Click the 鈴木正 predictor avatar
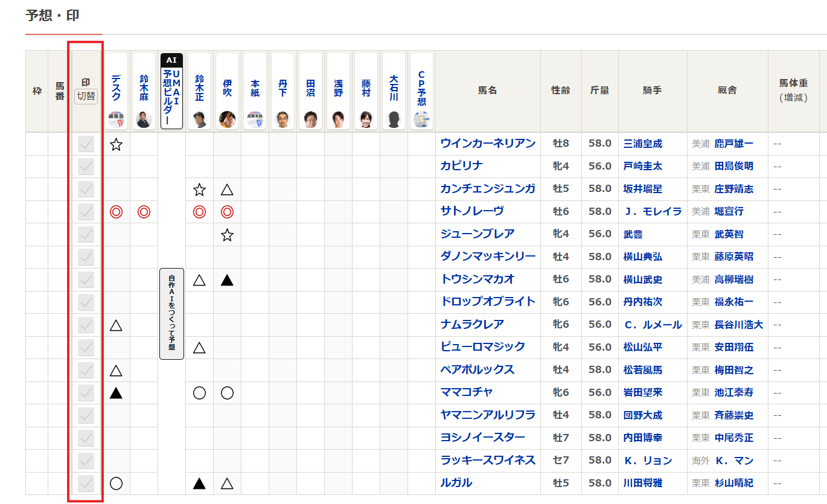Viewport: 827px width, 504px height. pos(199,120)
